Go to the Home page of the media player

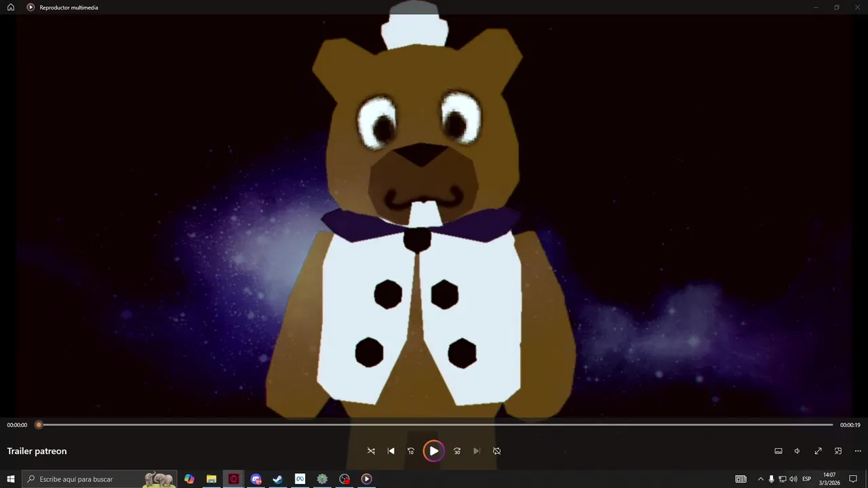(x=11, y=7)
